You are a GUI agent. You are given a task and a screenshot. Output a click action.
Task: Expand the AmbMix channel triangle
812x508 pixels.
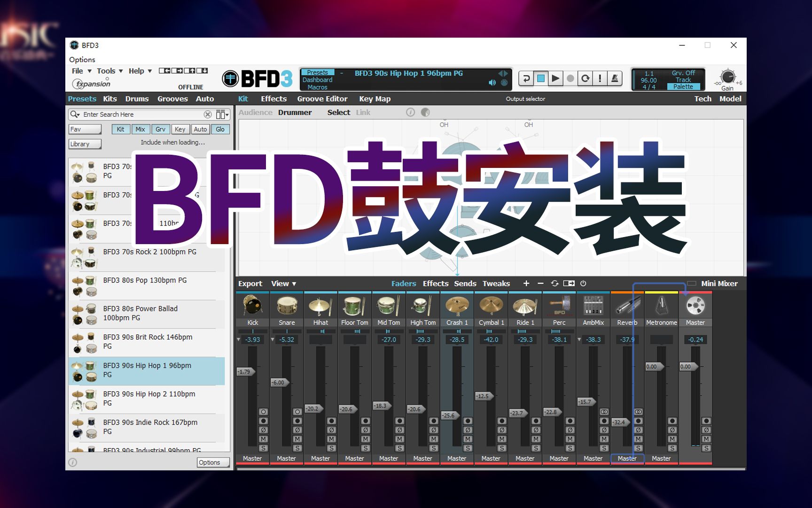(579, 340)
